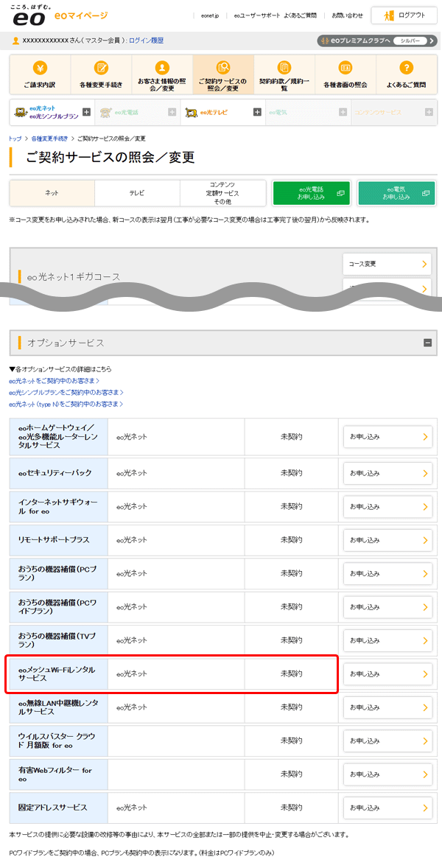Apply for eoセキュリティーパック via お申し込み
The height and width of the screenshot is (868, 442).
coord(387,473)
